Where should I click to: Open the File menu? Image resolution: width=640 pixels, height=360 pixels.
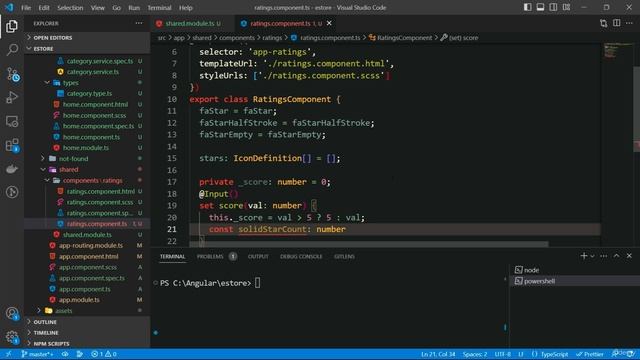point(26,7)
